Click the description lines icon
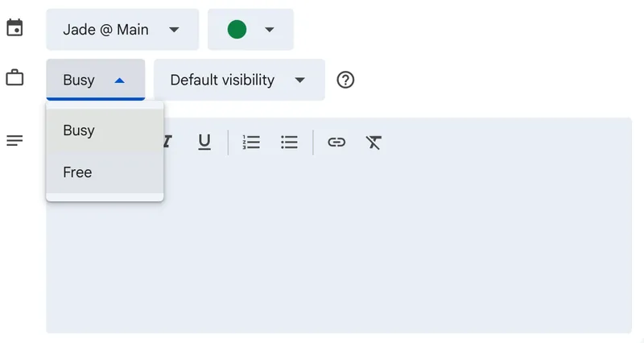644x343 pixels. pos(14,141)
